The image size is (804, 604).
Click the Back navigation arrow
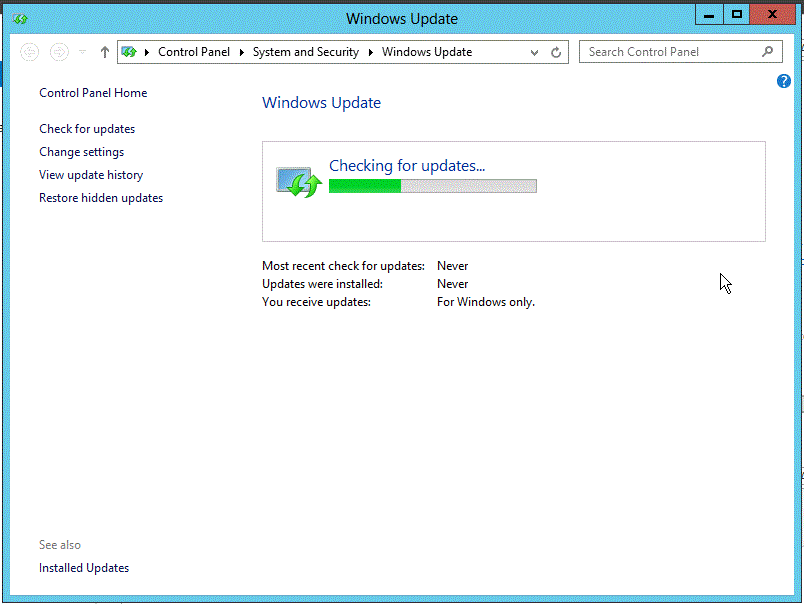[29, 52]
